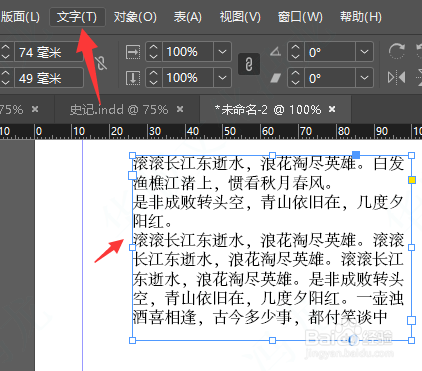This screenshot has width=422, height=371.
Task: Click the rotation angle 0° field
Action: tap(330, 52)
